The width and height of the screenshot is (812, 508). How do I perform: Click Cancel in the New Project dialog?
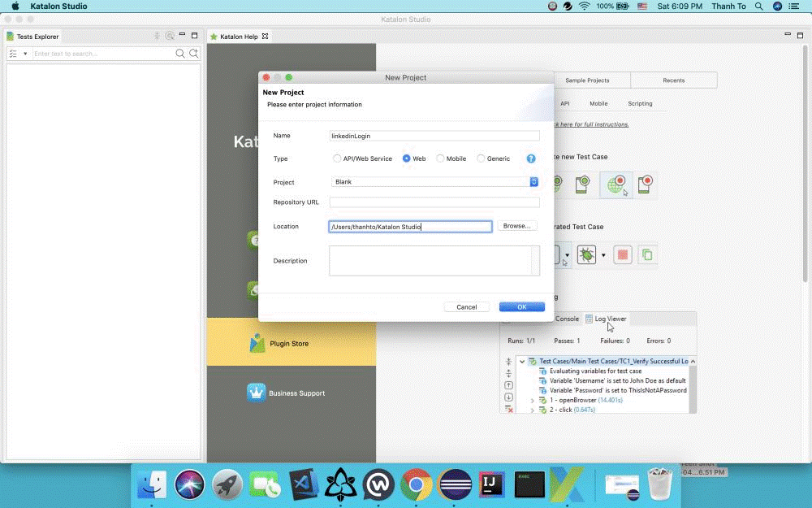[x=467, y=307]
